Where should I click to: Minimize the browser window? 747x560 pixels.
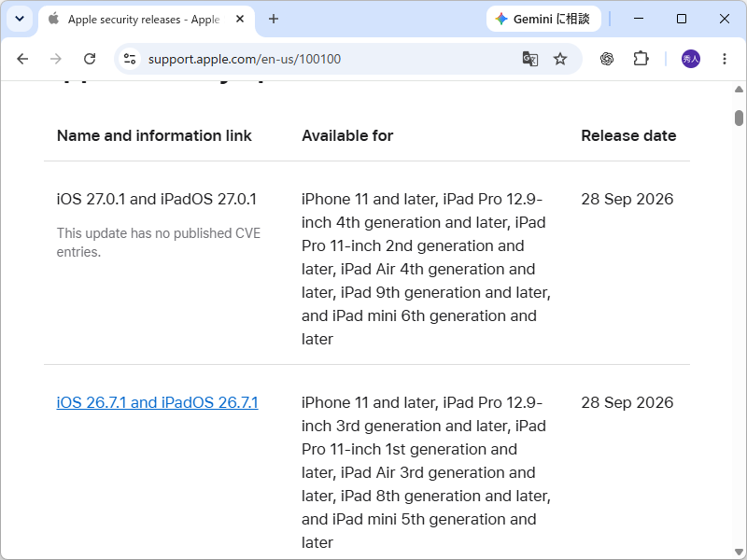639,19
